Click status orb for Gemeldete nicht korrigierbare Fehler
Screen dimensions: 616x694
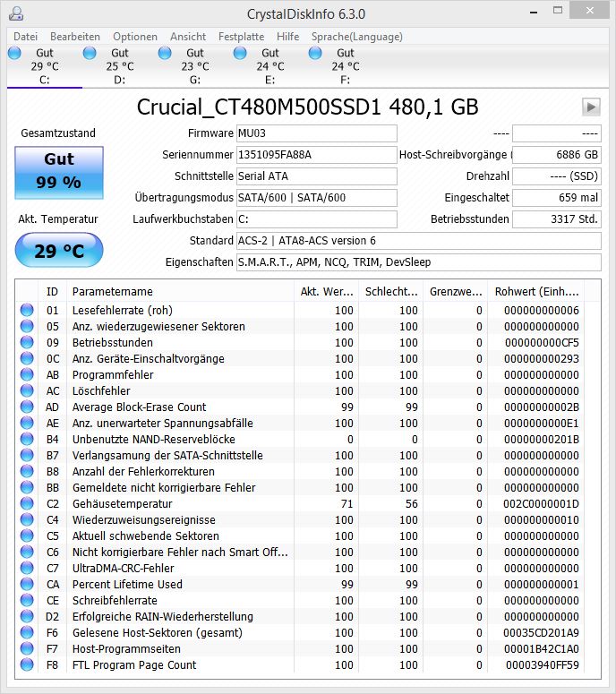tap(27, 487)
